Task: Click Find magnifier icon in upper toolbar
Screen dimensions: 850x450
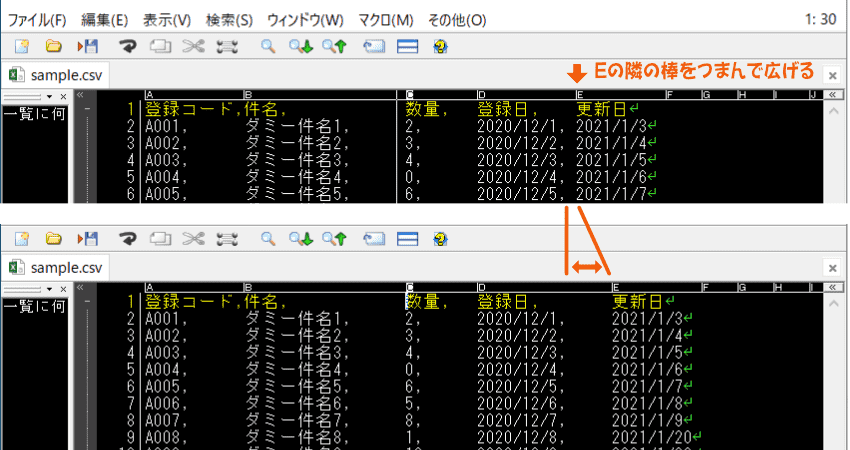Action: 268,47
